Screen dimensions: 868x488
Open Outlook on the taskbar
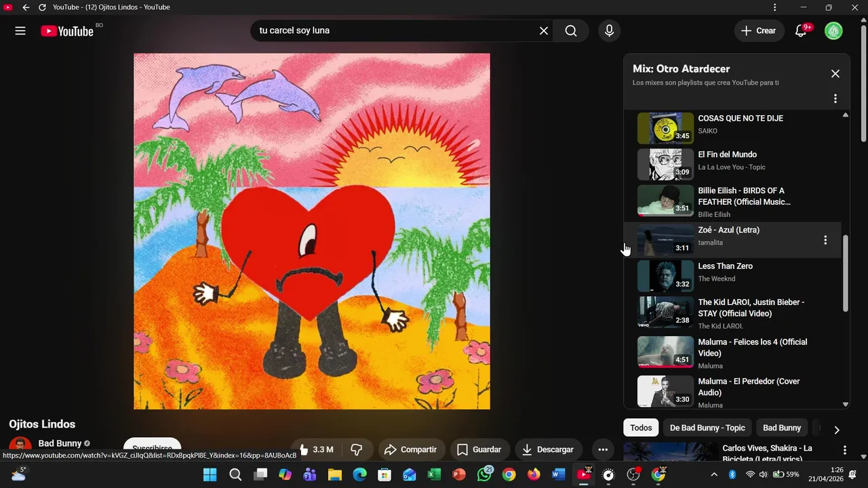pos(410,474)
